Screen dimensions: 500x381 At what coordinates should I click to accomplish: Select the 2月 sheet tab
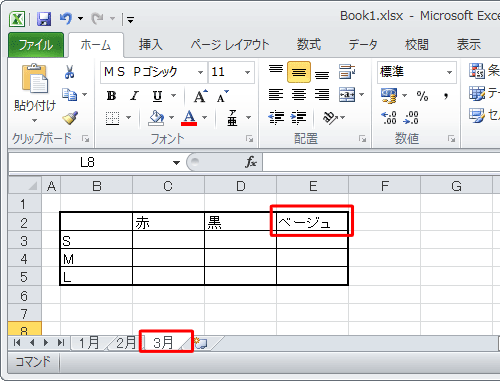pyautogui.click(x=125, y=343)
